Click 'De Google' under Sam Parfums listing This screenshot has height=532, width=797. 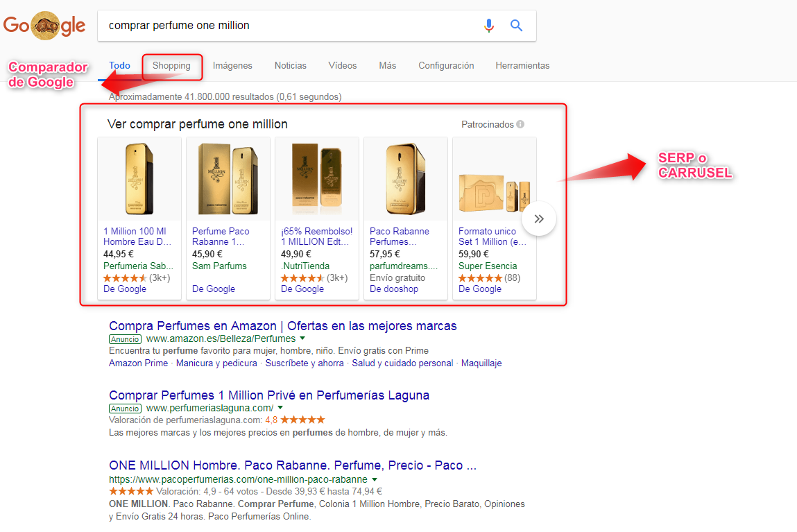pyautogui.click(x=214, y=289)
